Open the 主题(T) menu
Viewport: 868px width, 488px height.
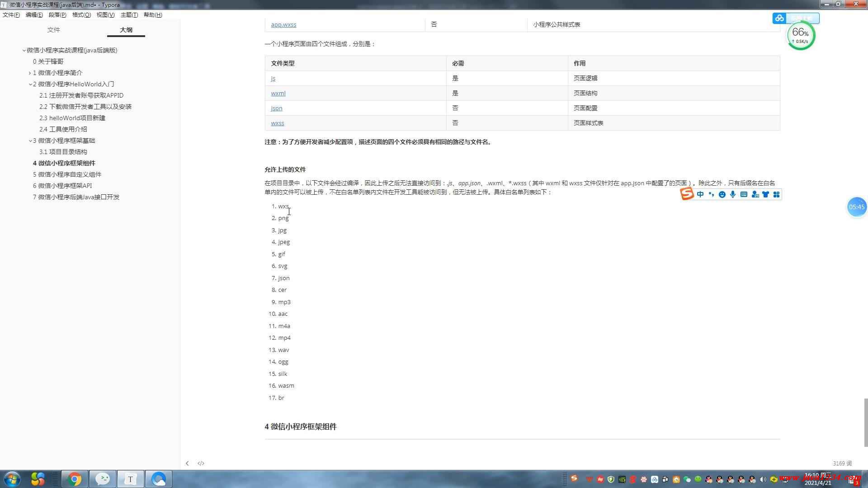click(129, 15)
